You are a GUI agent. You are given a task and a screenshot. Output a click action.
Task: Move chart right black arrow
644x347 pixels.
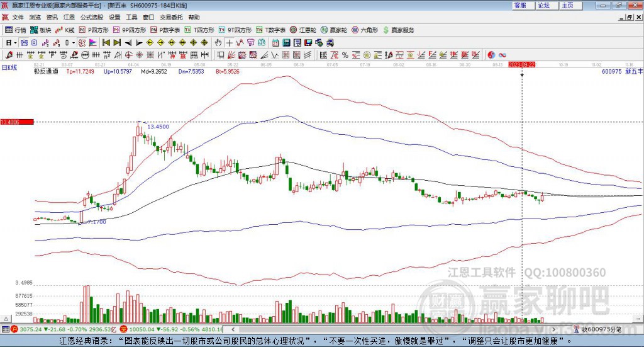pyautogui.click(x=139, y=43)
